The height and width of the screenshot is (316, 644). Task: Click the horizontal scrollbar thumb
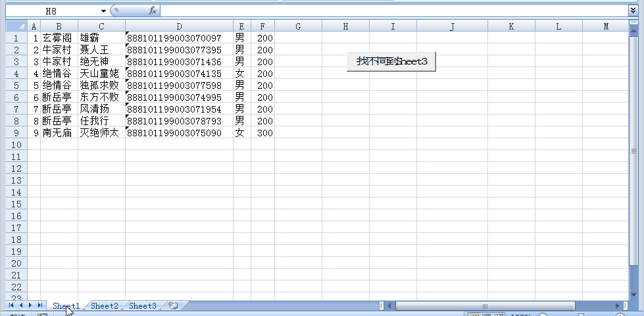pyautogui.click(x=485, y=305)
